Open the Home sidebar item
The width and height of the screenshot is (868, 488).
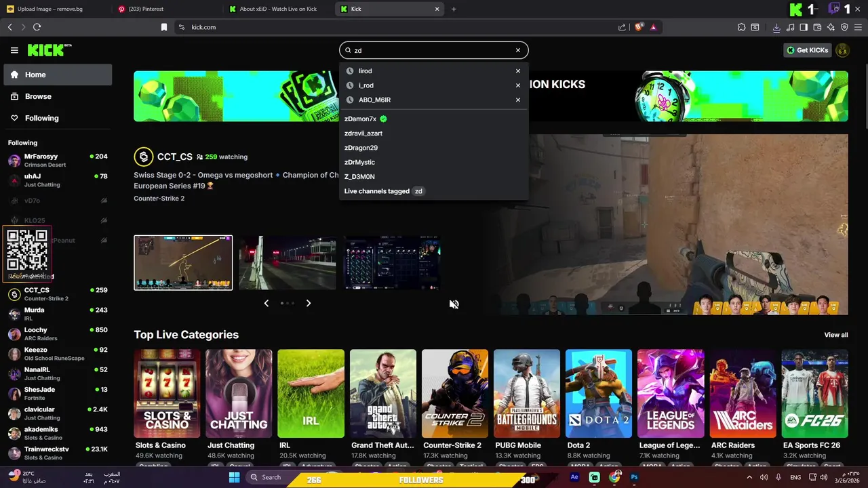click(58, 75)
